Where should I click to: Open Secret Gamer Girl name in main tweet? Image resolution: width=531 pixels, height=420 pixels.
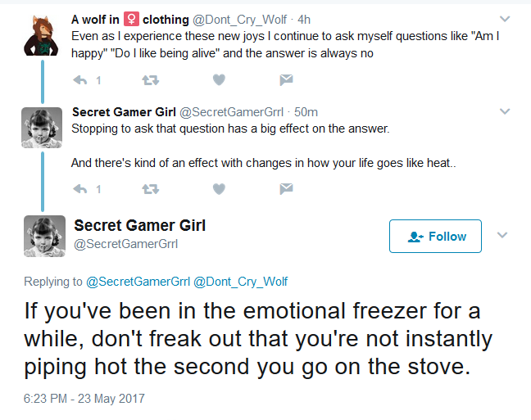click(139, 225)
